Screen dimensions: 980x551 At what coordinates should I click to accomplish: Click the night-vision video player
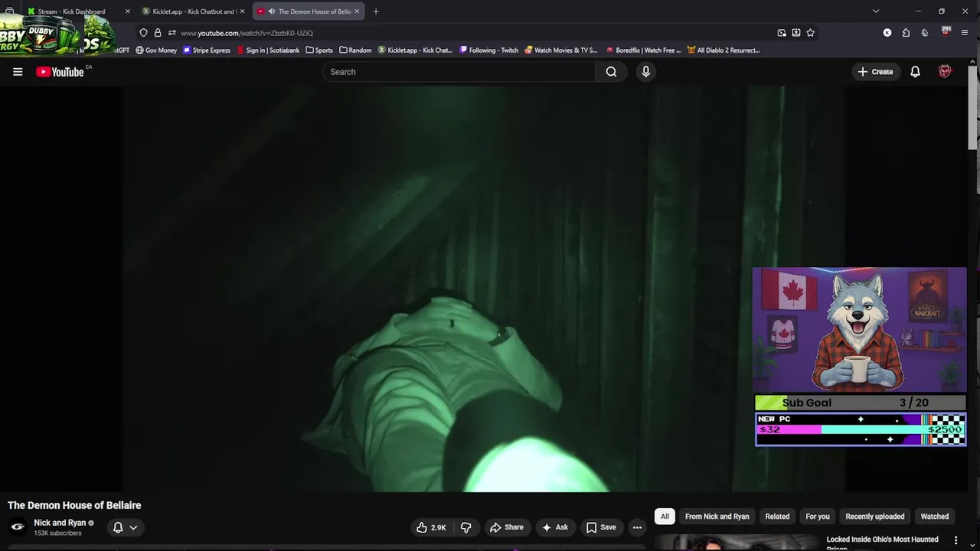click(483, 289)
